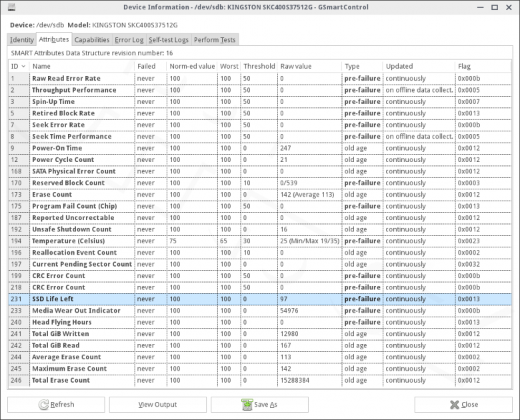Go to the Self-test Logs tab
This screenshot has width=520, height=420.
(x=168, y=40)
